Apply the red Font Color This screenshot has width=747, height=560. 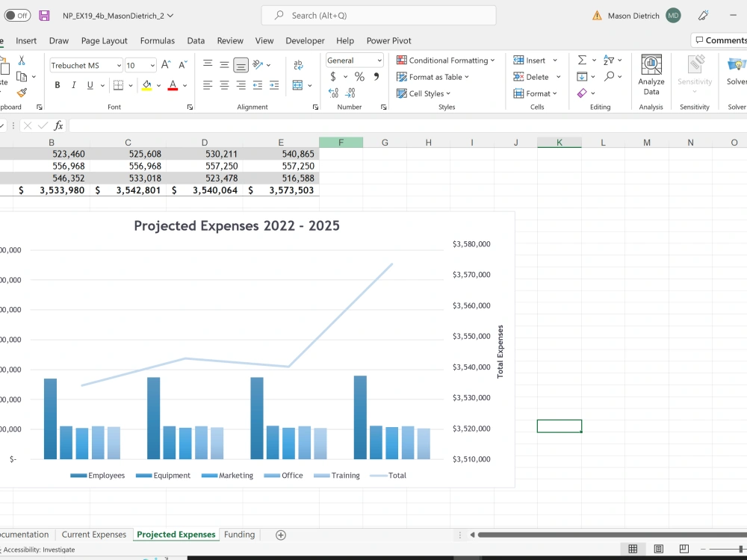pos(173,86)
